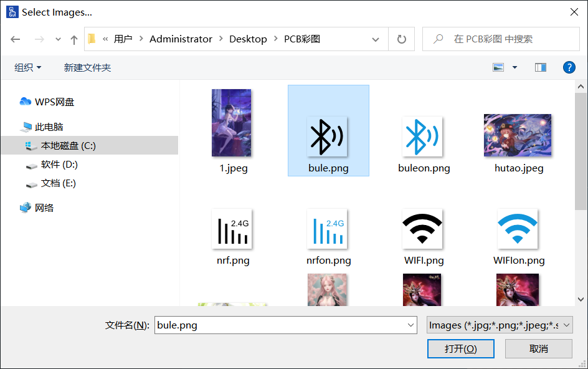
Task: Click the 网络 network icon
Action: [26, 208]
